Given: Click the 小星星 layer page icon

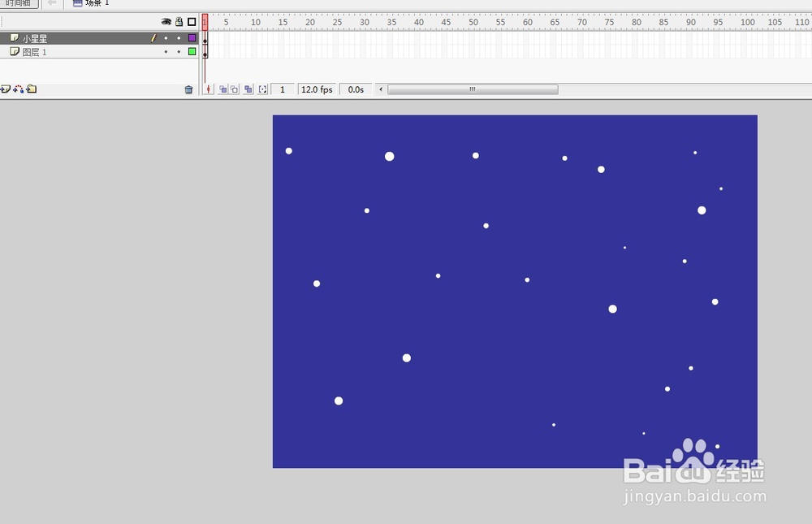Looking at the screenshot, I should [x=15, y=38].
